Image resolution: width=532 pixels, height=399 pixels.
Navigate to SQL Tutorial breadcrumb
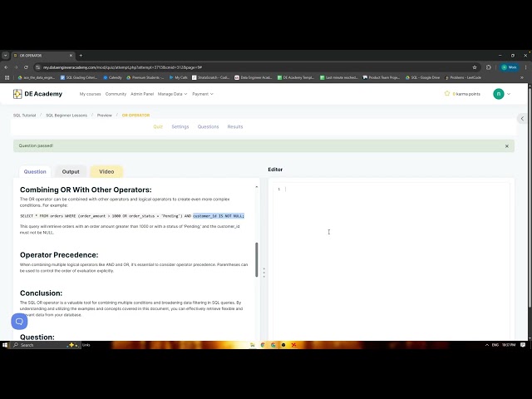[x=24, y=116]
